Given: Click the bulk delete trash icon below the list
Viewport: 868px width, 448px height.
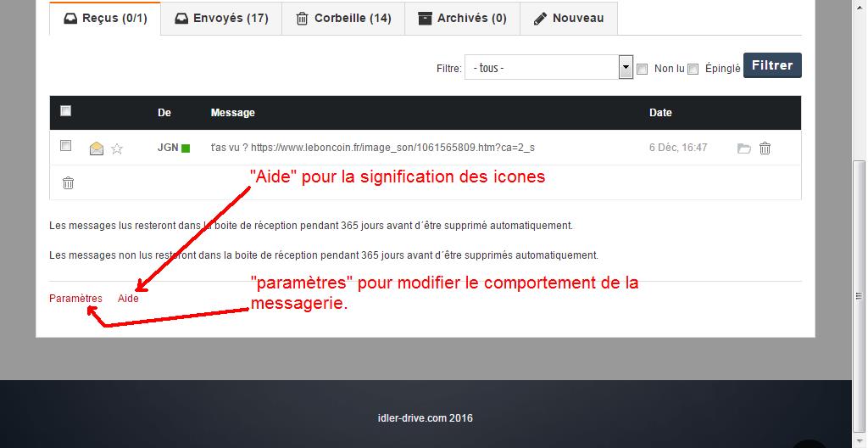Looking at the screenshot, I should point(69,182).
